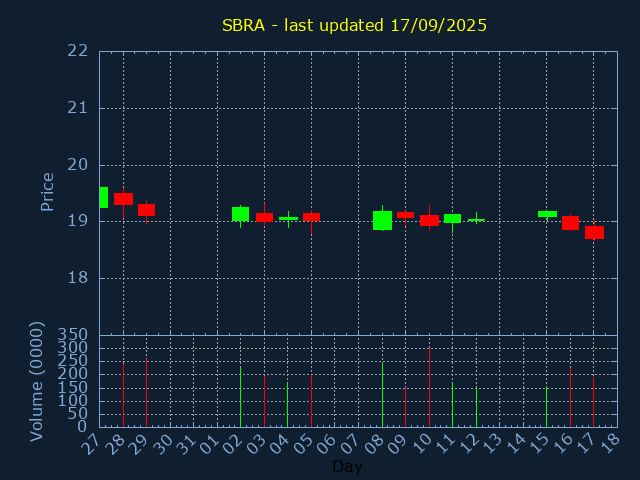Screen dimensions: 640x480
Task: Click the price axis value 19
Action: [78, 221]
